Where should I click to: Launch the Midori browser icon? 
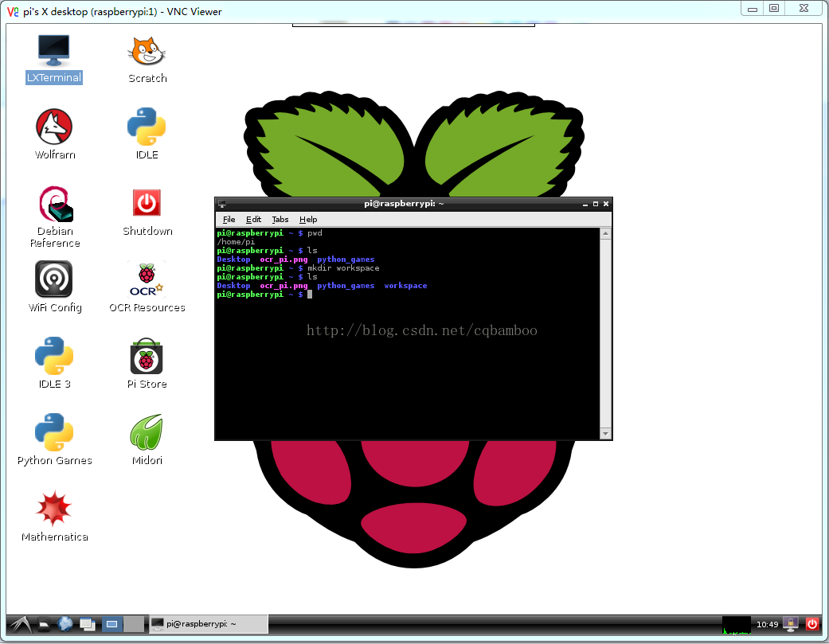[147, 439]
